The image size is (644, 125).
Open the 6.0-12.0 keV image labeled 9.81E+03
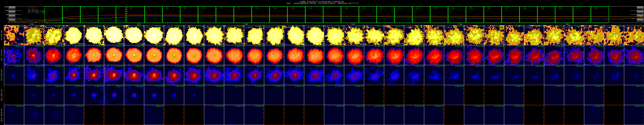254,55
